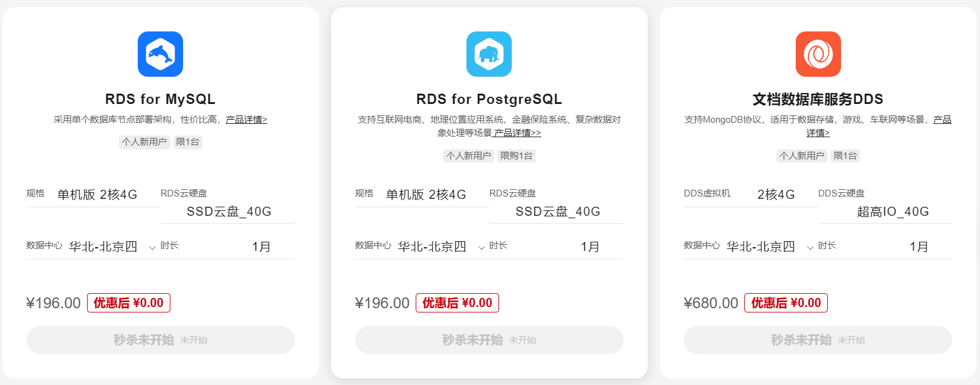Click MySQL 个人新用户 tag
Screen dimensions: 980x385
[144, 142]
